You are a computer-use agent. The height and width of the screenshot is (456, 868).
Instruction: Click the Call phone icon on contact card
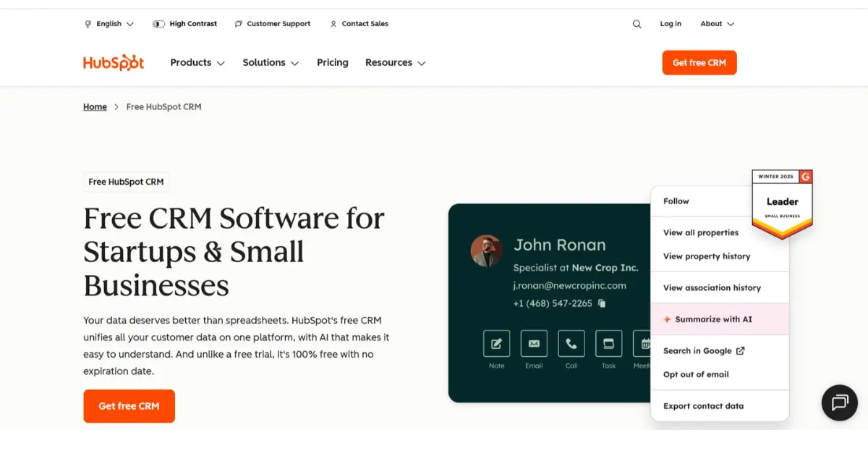click(571, 343)
